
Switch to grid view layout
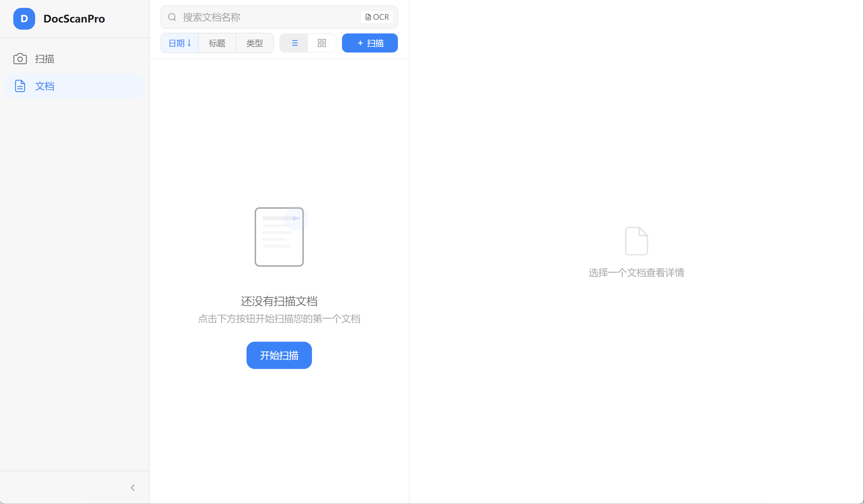(321, 43)
